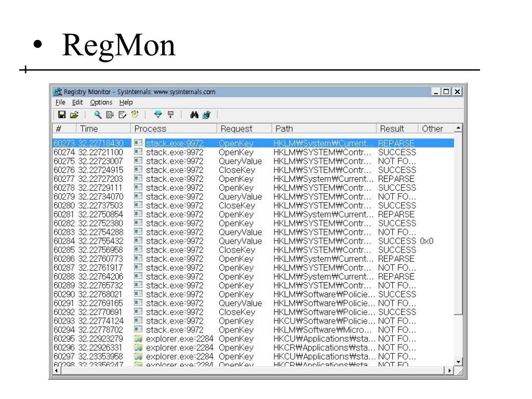
Task: Click the HKCR Applications path in row 60296
Action: point(324,347)
